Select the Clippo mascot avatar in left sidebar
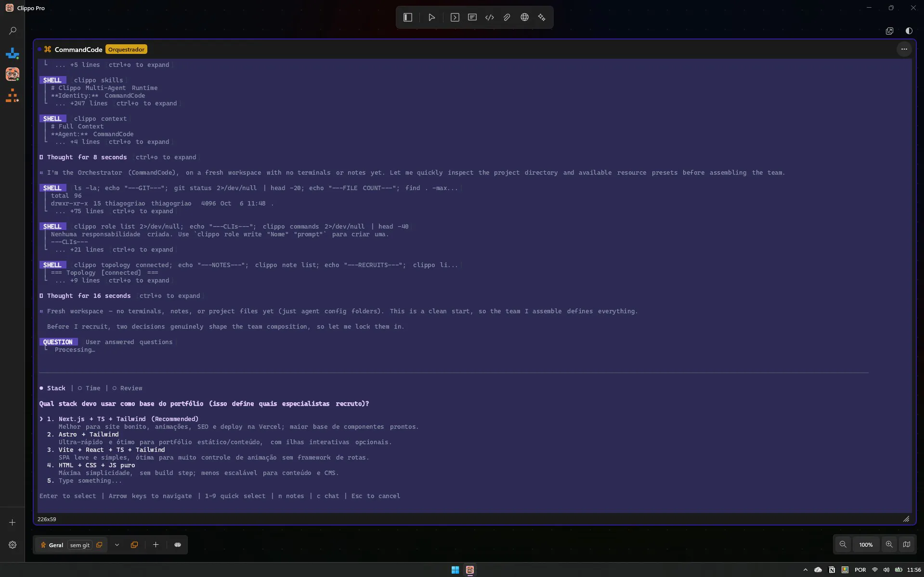This screenshot has height=577, width=924. 13,74
